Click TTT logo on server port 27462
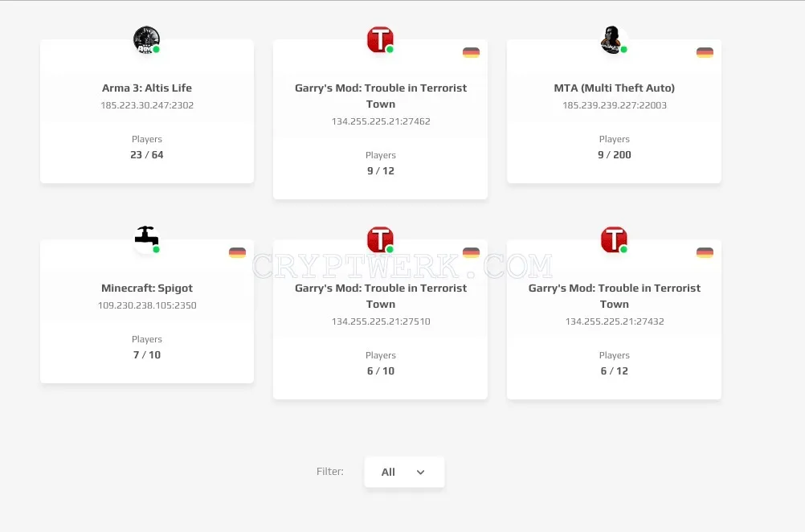 (x=381, y=40)
